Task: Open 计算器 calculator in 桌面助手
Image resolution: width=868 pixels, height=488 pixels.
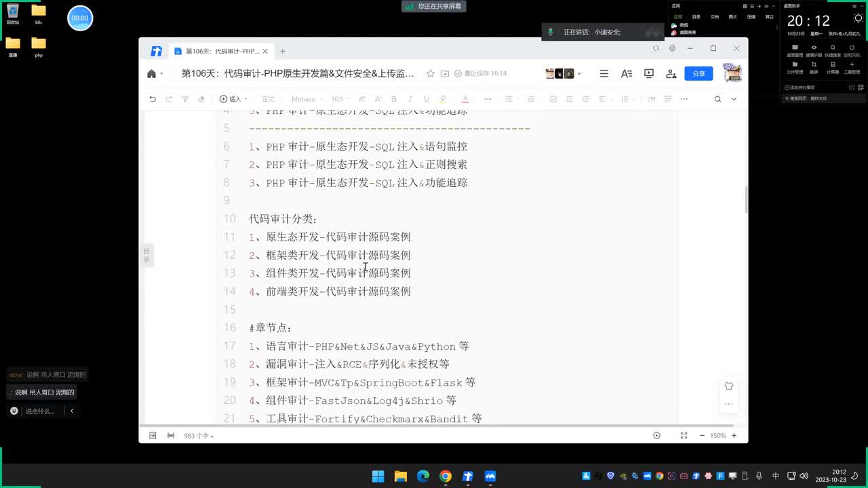Action: 833,67
